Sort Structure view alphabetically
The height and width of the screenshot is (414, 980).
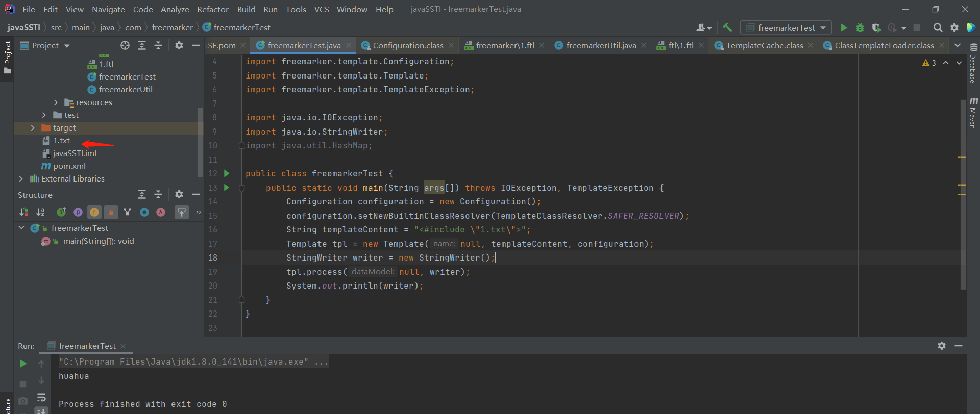(x=40, y=212)
